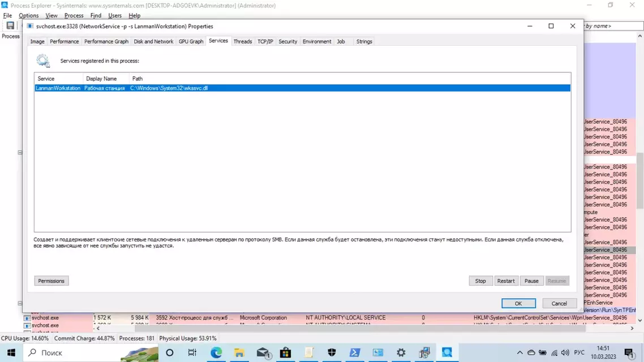This screenshot has height=362, width=644.
Task: Click the Process column header in main window
Action: (11, 36)
